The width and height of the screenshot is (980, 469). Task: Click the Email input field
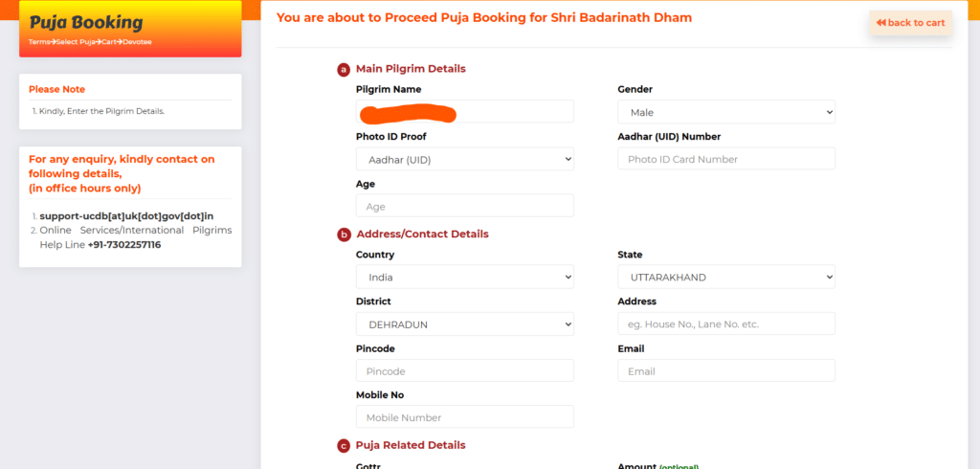pyautogui.click(x=726, y=370)
